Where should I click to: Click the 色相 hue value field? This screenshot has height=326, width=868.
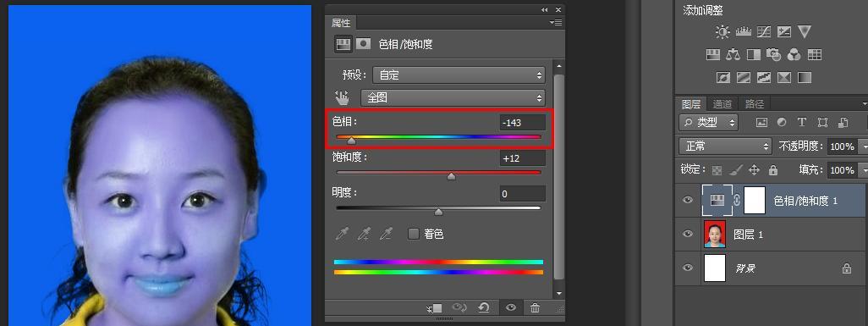click(x=522, y=123)
